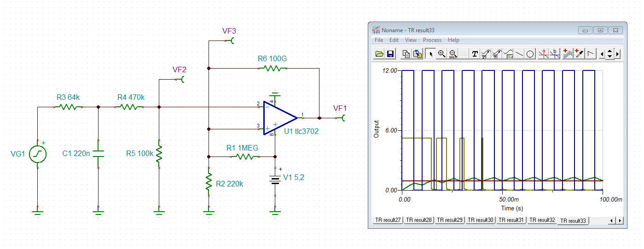The height and width of the screenshot is (249, 644).
Task: Select the line drawing tool
Action: pos(519,54)
